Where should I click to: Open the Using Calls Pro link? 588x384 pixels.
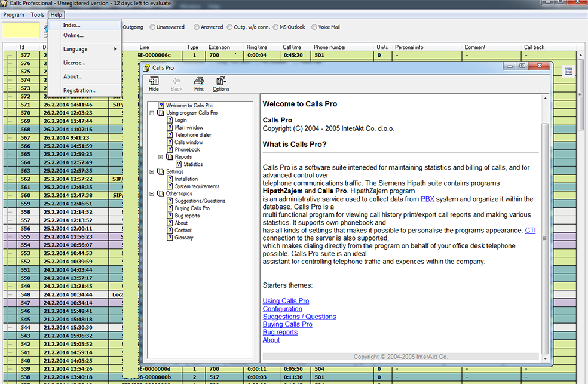(286, 301)
